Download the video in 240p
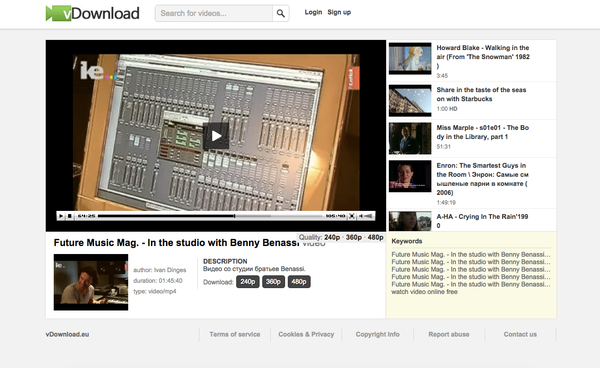This screenshot has height=368, width=600. click(x=248, y=282)
